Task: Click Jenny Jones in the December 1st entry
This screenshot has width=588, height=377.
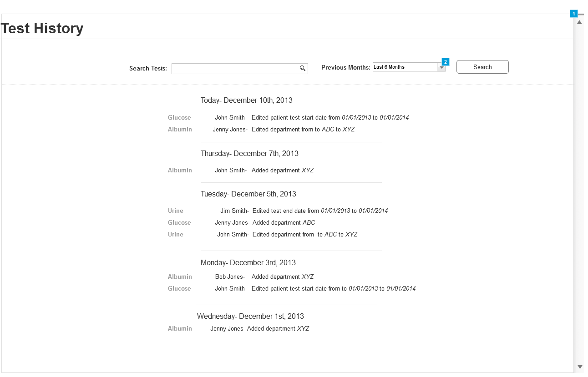Action: point(226,328)
